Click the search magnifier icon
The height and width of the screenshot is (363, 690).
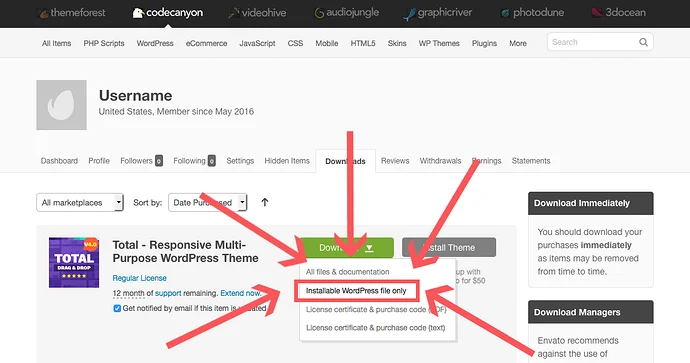click(x=643, y=42)
